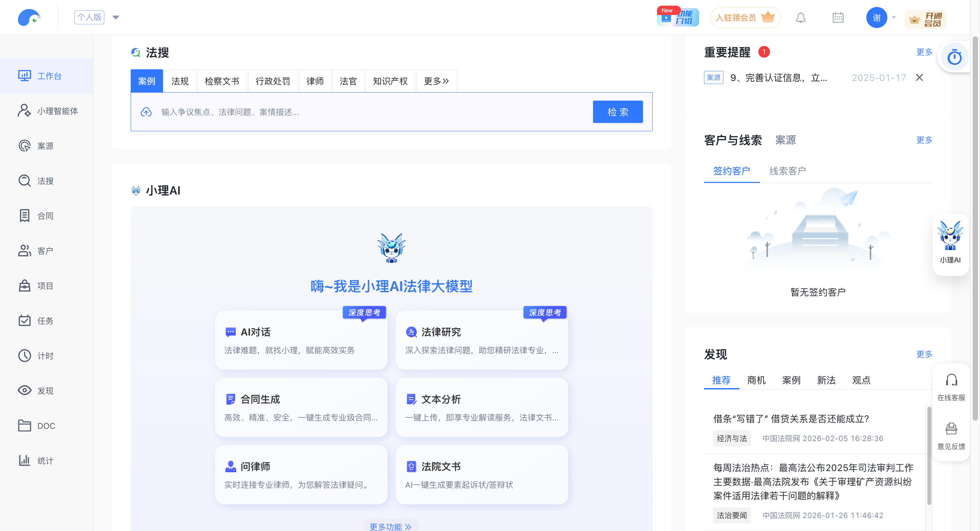This screenshot has height=531, width=980.
Task: Select 法规 search tab
Action: pyautogui.click(x=180, y=81)
